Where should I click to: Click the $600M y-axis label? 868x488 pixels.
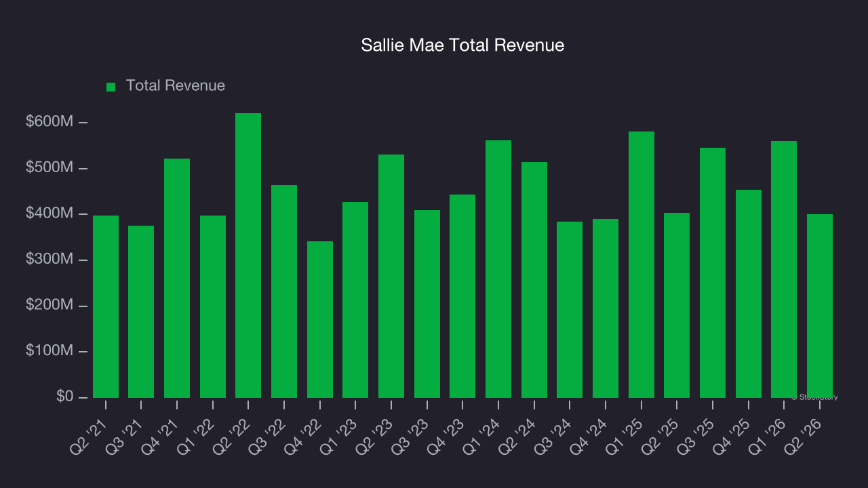click(x=50, y=122)
